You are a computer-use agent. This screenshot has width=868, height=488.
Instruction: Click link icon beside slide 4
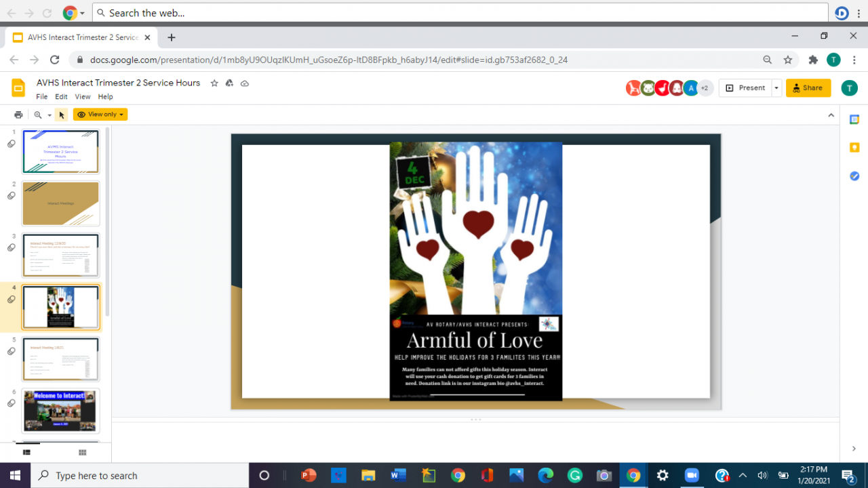tap(12, 300)
